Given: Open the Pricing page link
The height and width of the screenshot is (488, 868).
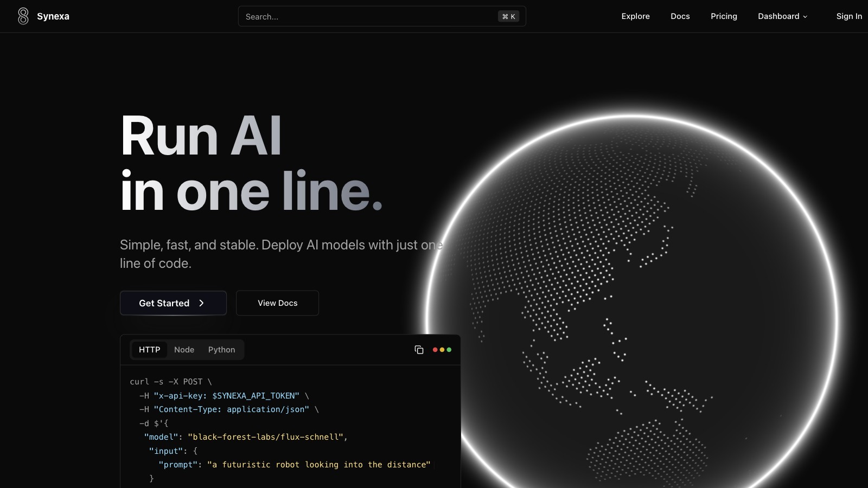Looking at the screenshot, I should pyautogui.click(x=724, y=16).
